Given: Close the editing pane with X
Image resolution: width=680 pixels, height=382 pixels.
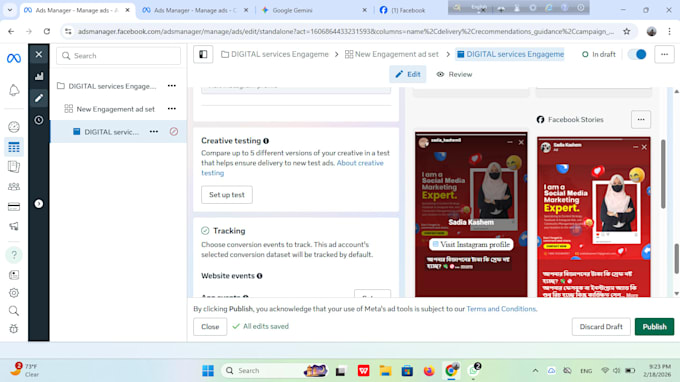Looking at the screenshot, I should (x=39, y=54).
